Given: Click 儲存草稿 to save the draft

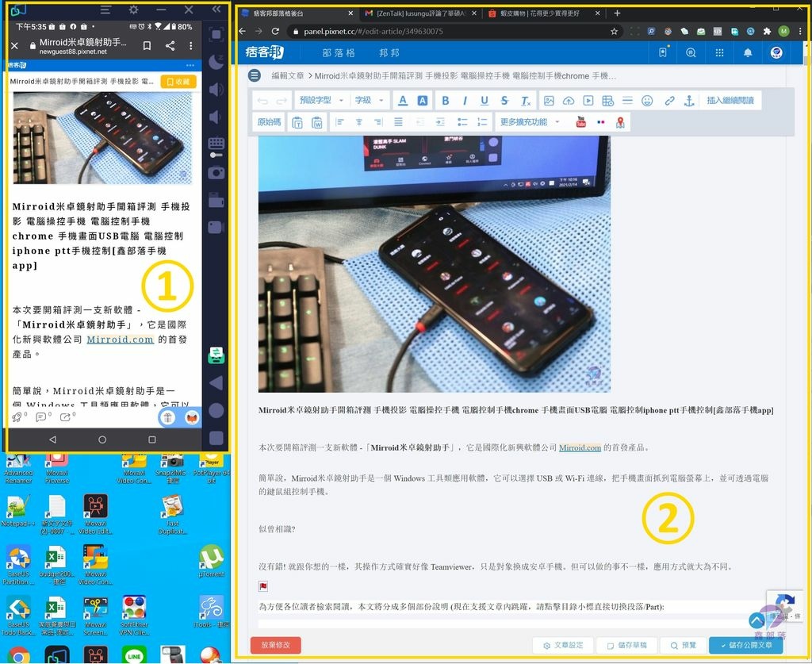Looking at the screenshot, I should 627,645.
